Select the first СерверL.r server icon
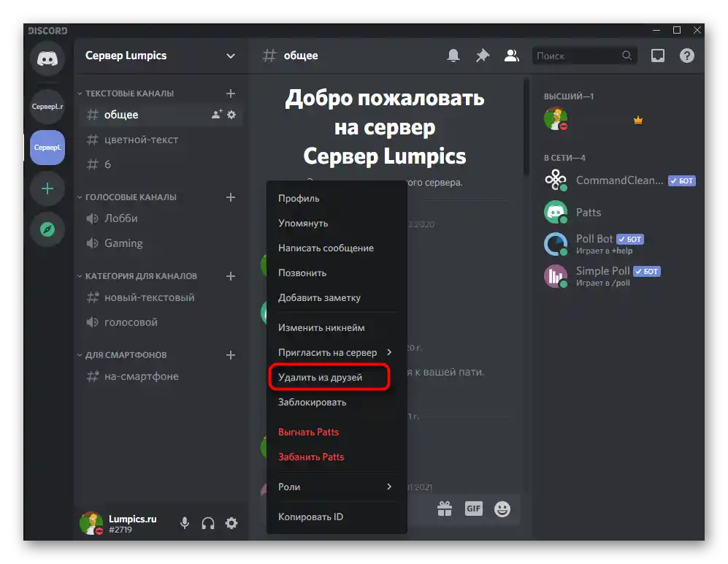728x564 pixels. [47, 107]
